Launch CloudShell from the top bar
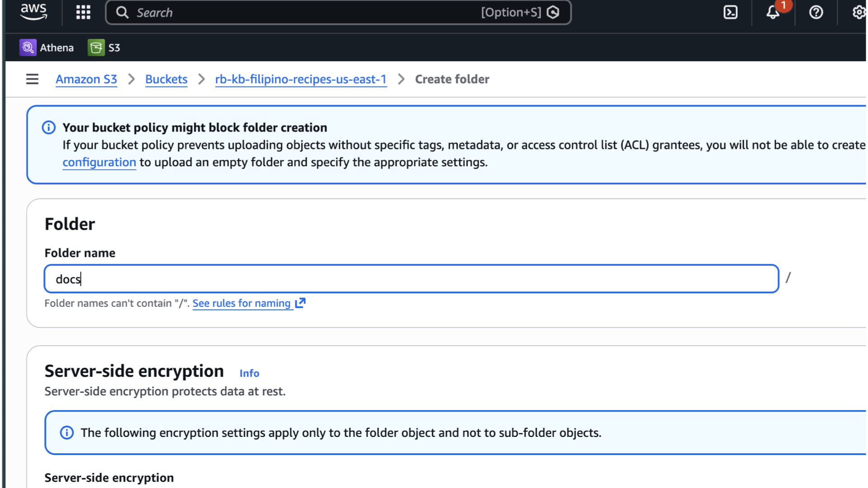Viewport: 868px width, 488px height. tap(731, 12)
